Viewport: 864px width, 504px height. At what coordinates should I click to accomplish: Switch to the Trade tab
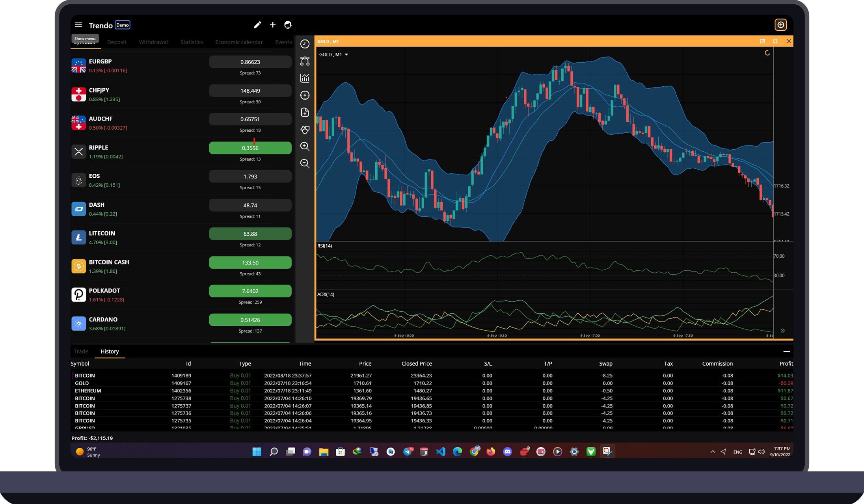click(x=81, y=351)
